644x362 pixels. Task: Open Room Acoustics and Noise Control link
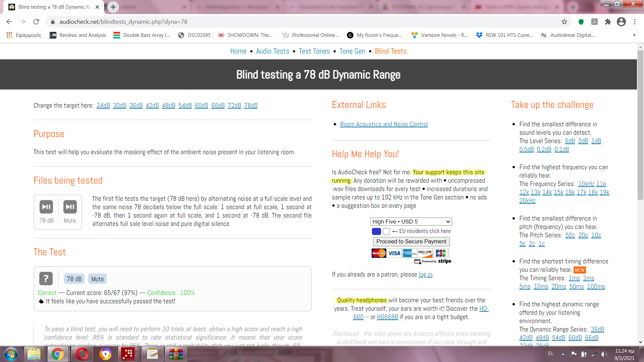(x=384, y=124)
